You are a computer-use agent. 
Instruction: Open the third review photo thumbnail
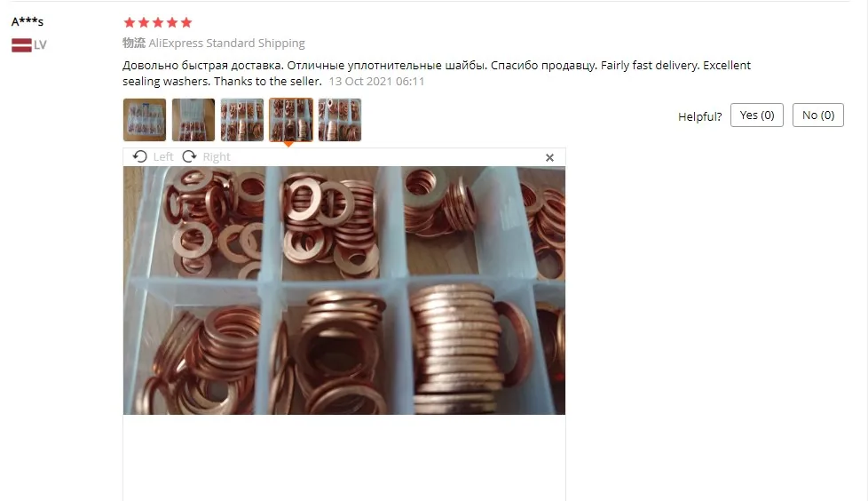242,120
